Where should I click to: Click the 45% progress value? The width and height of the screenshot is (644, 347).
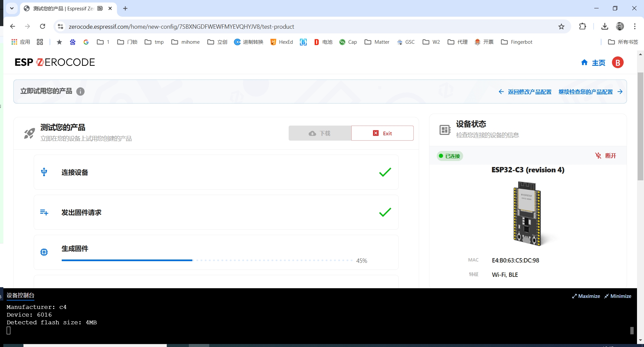[362, 261]
